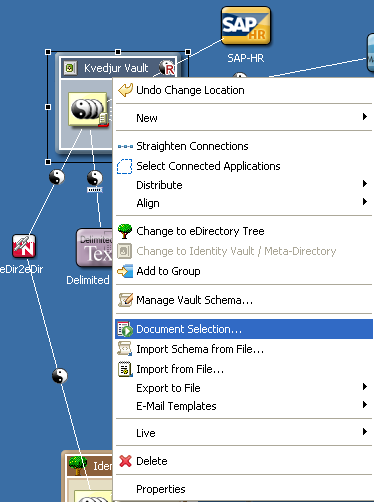
Task: Expand the E-Mail Templates submenu arrow
Action: [365, 405]
